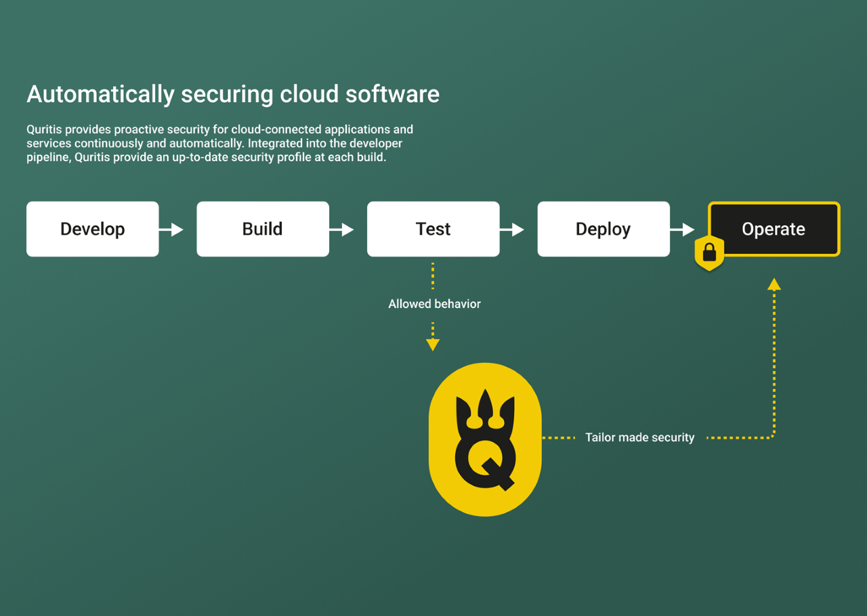
Task: Click the yellow lock shield icon
Action: [709, 253]
